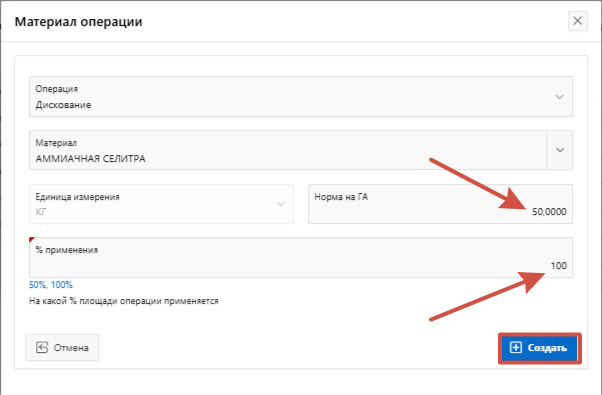Screen dimensions: 602x395
Task: Click the Материал операции dialog title
Action: tap(78, 21)
